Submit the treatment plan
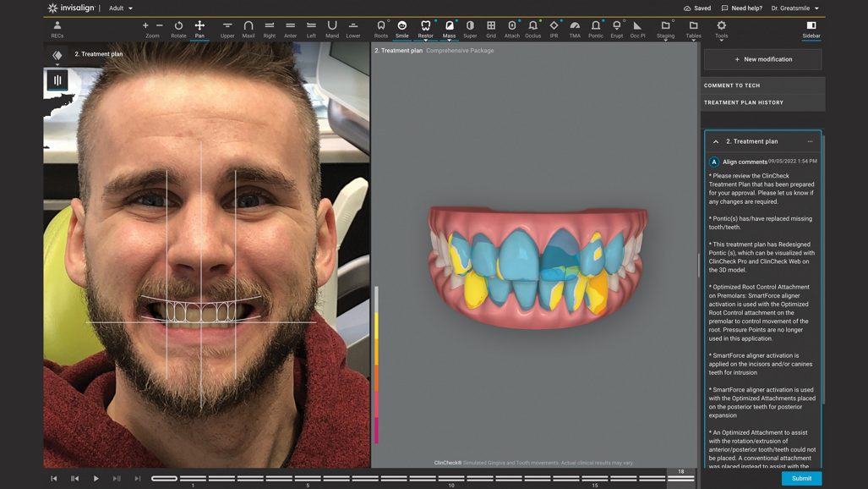The height and width of the screenshot is (489, 868). click(800, 478)
